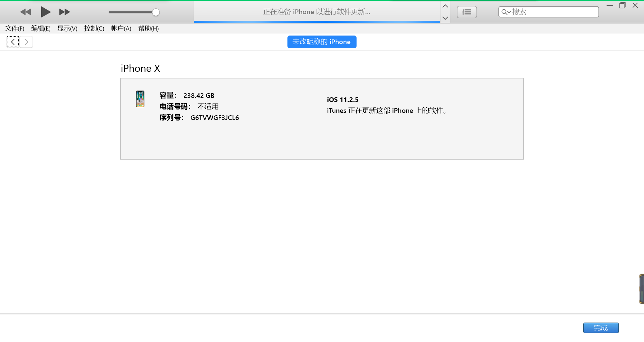Click the iOS 11.2.5 version text
The image size is (644, 342).
(x=343, y=100)
